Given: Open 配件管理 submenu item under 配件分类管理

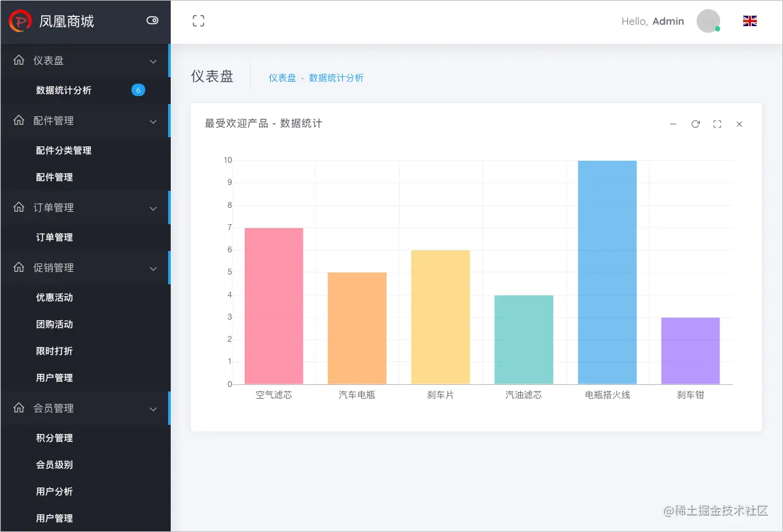Looking at the screenshot, I should 54,177.
